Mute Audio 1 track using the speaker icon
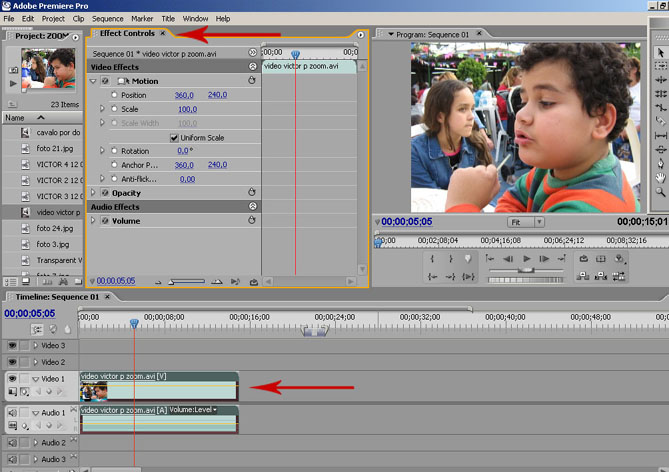669x472 pixels. (x=13, y=412)
